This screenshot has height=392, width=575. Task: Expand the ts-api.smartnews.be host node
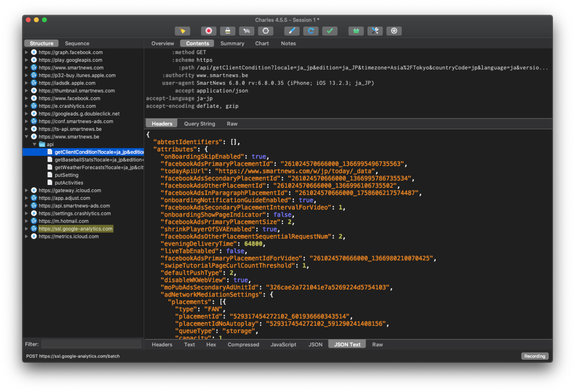click(27, 129)
